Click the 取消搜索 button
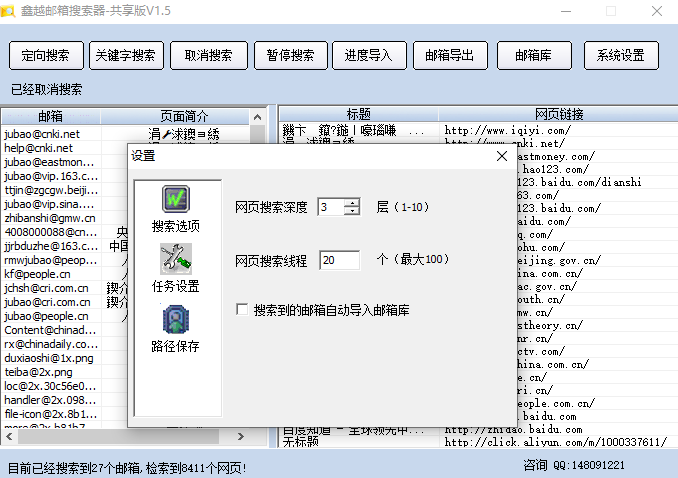The image size is (678, 478). [209, 55]
